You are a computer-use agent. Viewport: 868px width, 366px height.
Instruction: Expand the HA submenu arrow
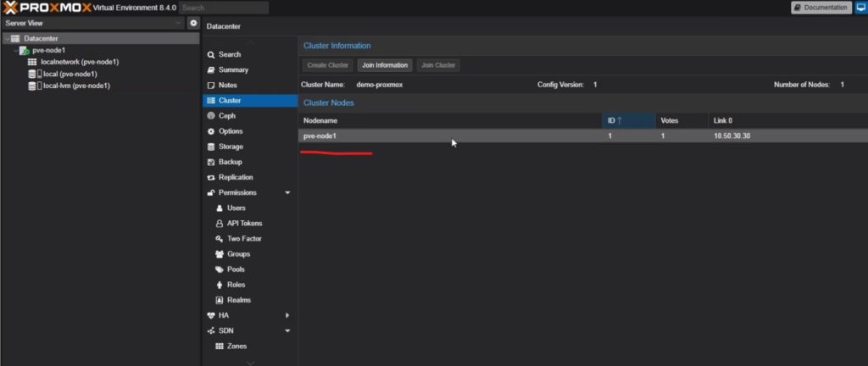point(287,315)
